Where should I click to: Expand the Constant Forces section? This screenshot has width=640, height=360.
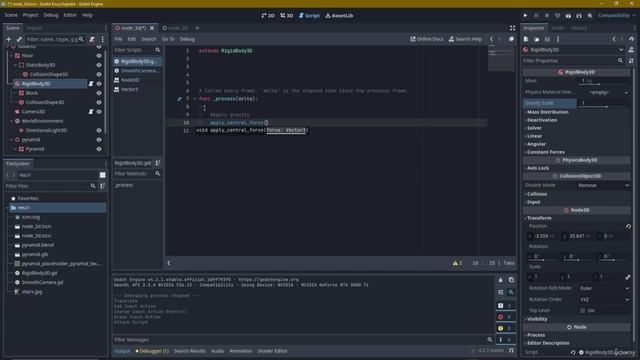tap(545, 152)
